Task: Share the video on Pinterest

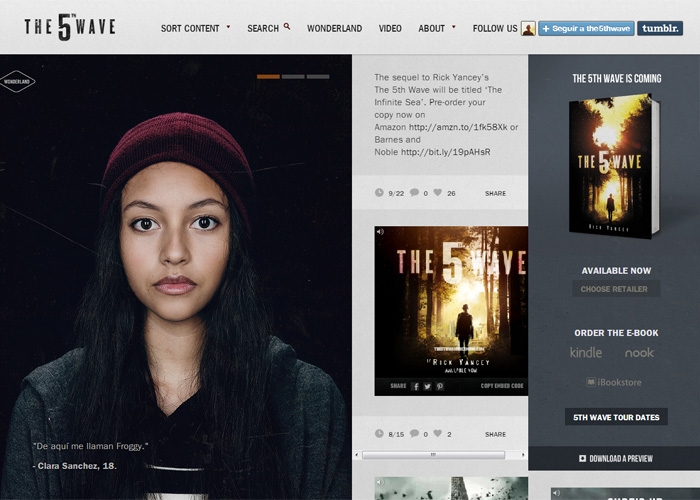Action: (440, 387)
